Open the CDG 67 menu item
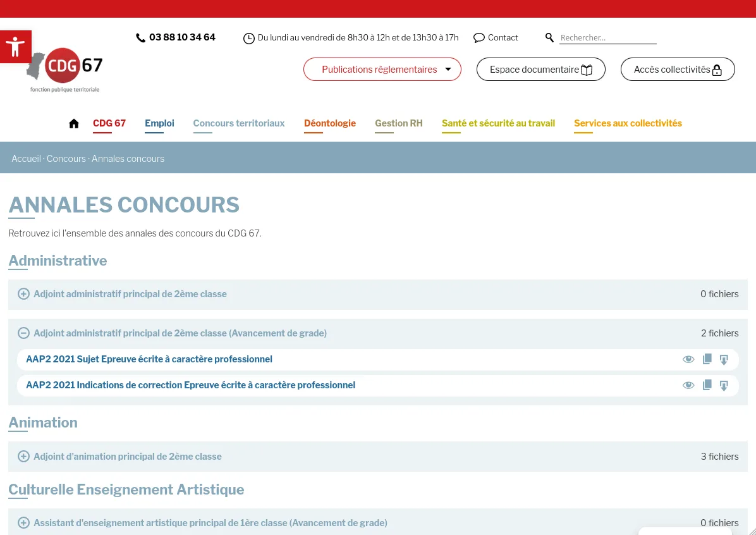This screenshot has width=756, height=535. click(x=109, y=123)
